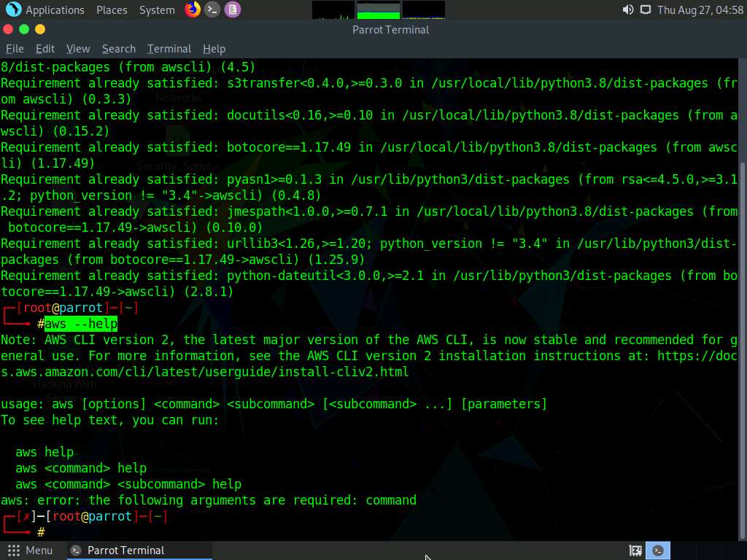747x560 pixels.
Task: Open the System menu
Action: [x=156, y=9]
